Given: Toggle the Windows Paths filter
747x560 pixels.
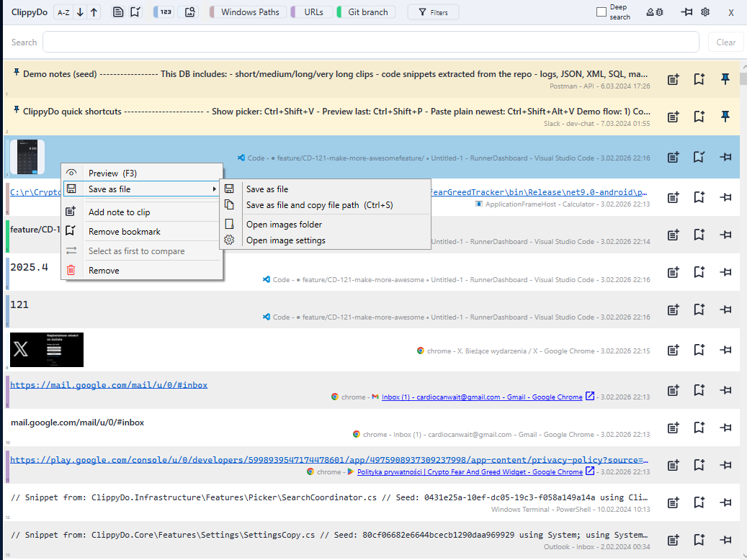Looking at the screenshot, I should click(x=249, y=12).
